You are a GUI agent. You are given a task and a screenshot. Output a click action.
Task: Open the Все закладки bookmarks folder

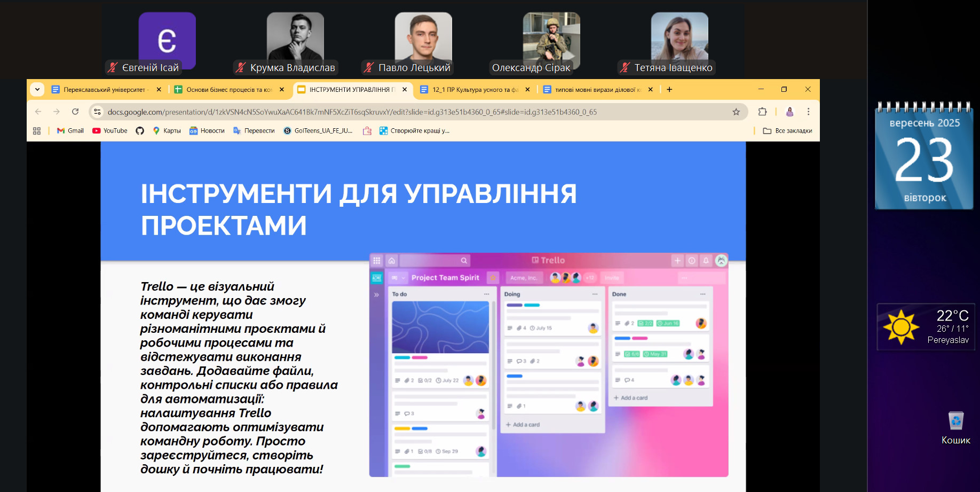[x=787, y=131]
